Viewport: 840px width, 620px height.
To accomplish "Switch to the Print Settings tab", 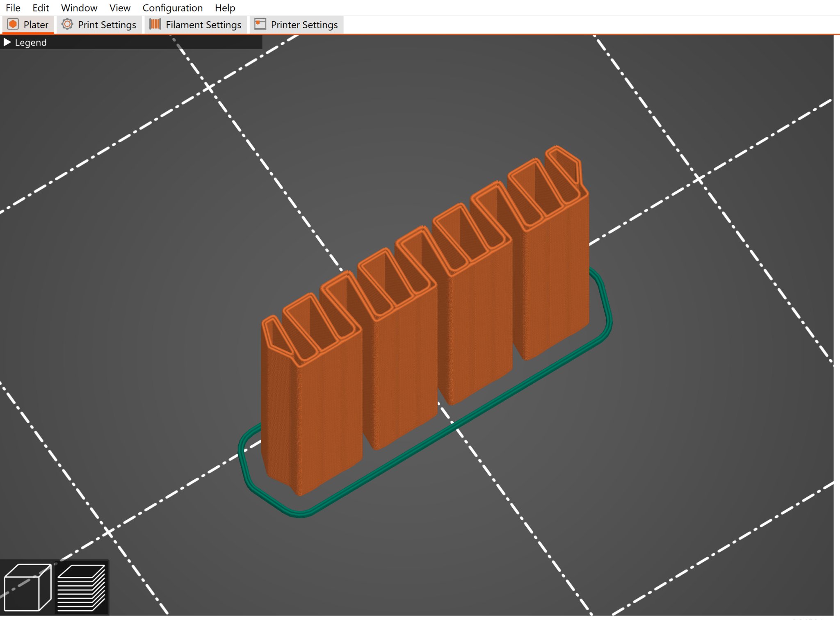I will pos(107,25).
